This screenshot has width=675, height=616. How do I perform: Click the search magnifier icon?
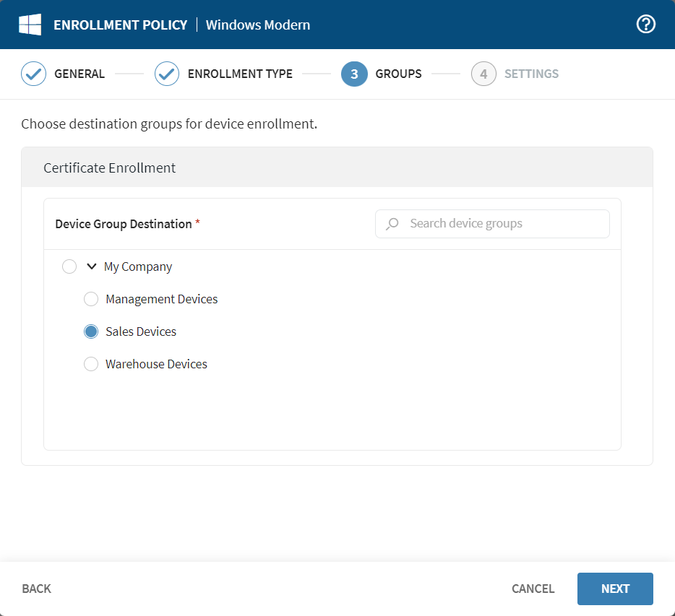(392, 224)
